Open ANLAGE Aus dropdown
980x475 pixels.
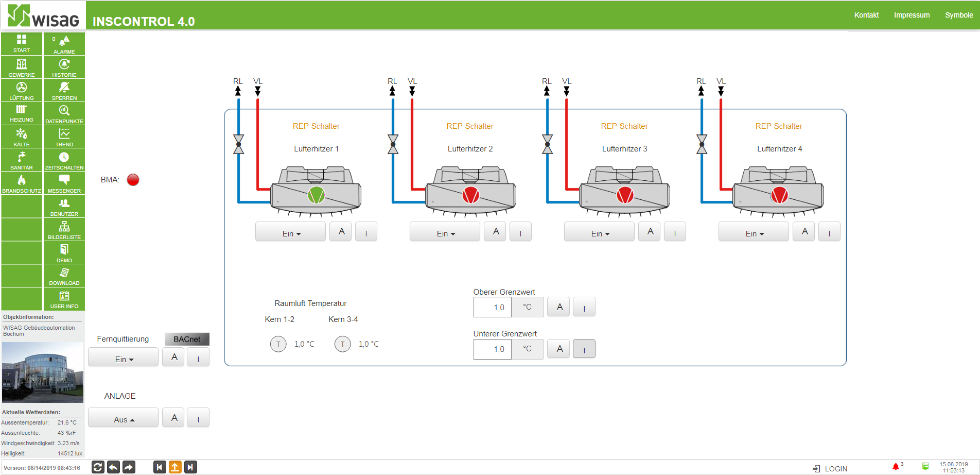124,417
